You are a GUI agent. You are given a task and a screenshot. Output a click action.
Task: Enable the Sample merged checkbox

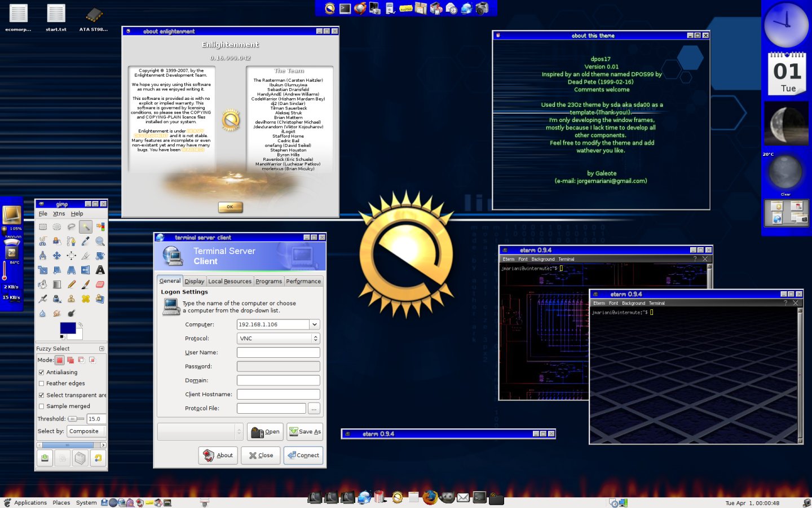coord(41,406)
